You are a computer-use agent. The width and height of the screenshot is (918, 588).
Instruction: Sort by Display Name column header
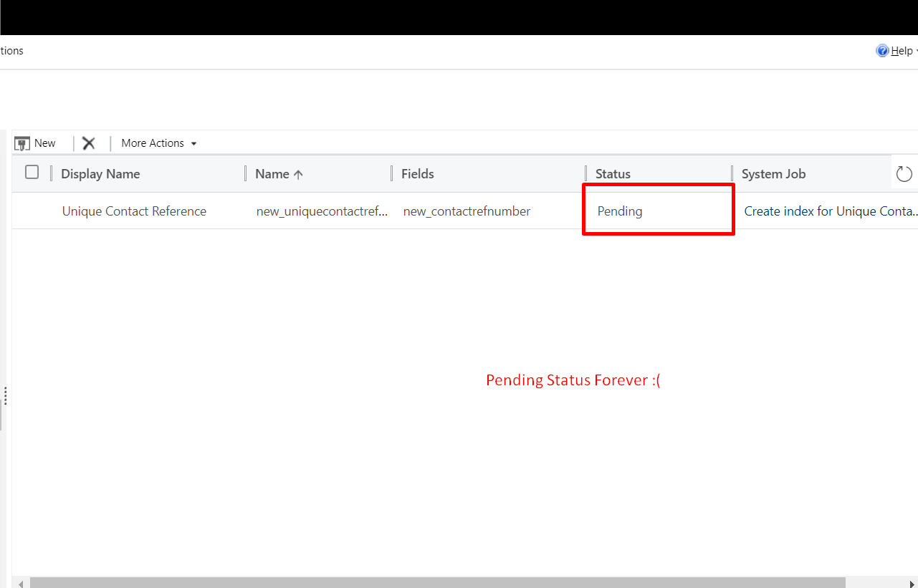coord(100,174)
